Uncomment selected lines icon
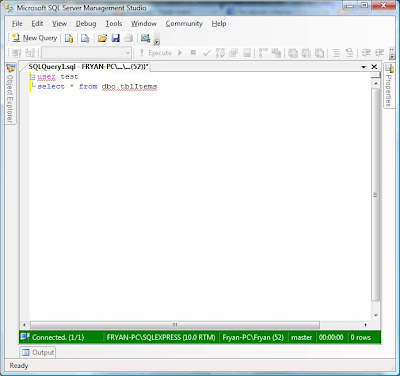This screenshot has width=400, height=376. [349, 53]
